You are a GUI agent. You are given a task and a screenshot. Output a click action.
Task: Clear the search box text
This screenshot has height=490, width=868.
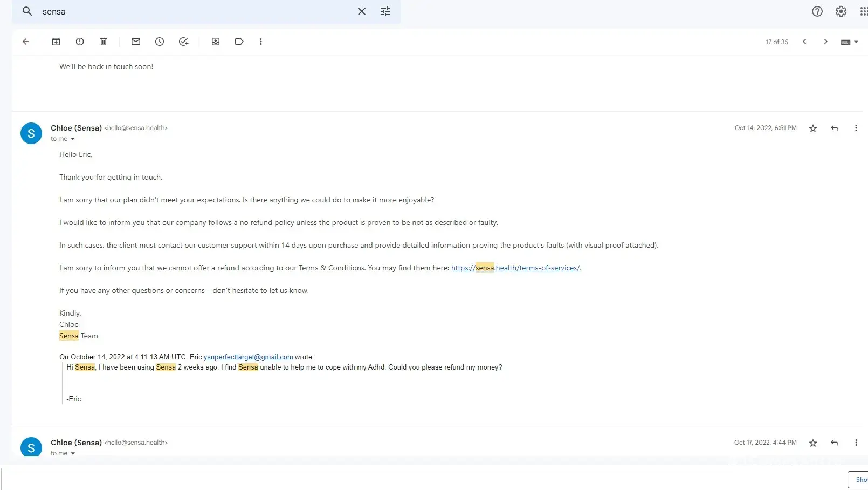(x=362, y=11)
